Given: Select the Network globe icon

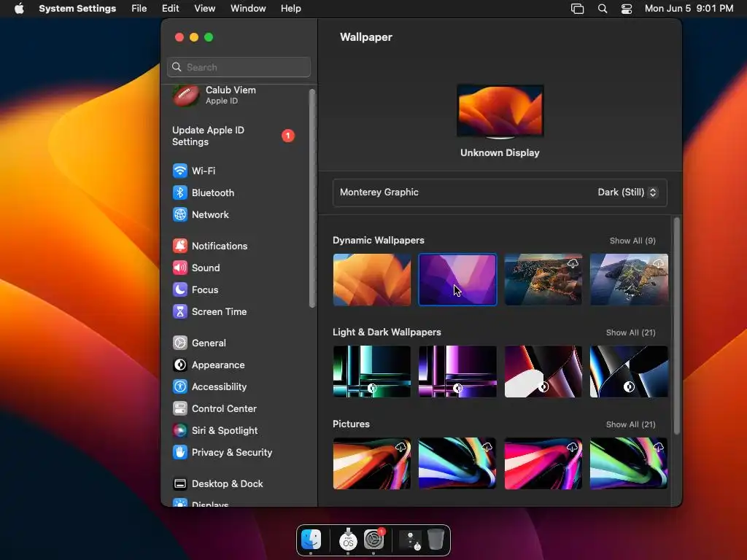Looking at the screenshot, I should [180, 214].
